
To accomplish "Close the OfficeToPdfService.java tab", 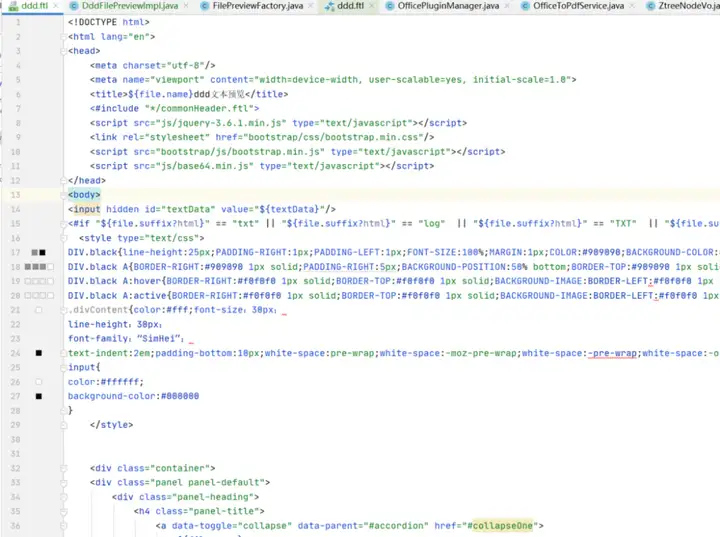I will (632, 6).
